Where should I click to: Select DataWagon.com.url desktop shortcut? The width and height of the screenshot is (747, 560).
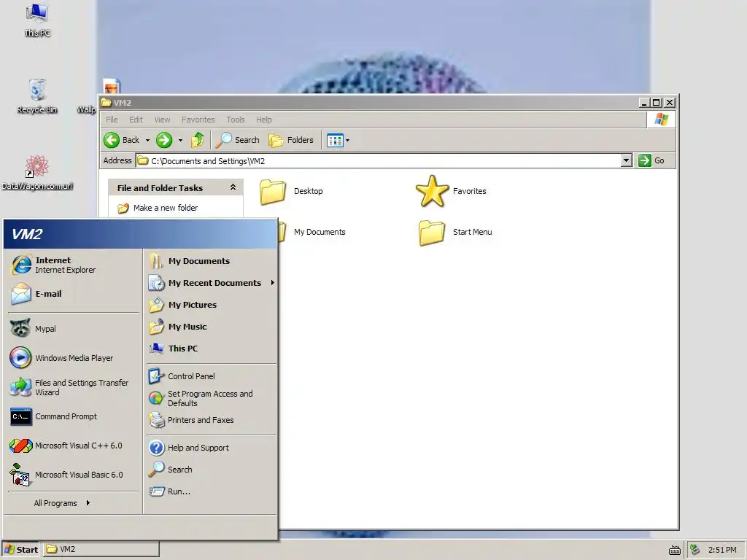coord(37,173)
